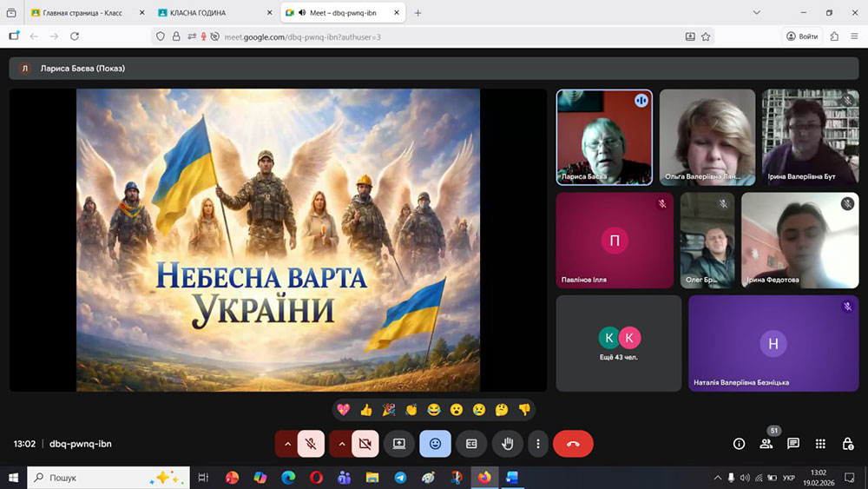This screenshot has height=489, width=868.
Task: Present your screen with the share button
Action: click(399, 444)
